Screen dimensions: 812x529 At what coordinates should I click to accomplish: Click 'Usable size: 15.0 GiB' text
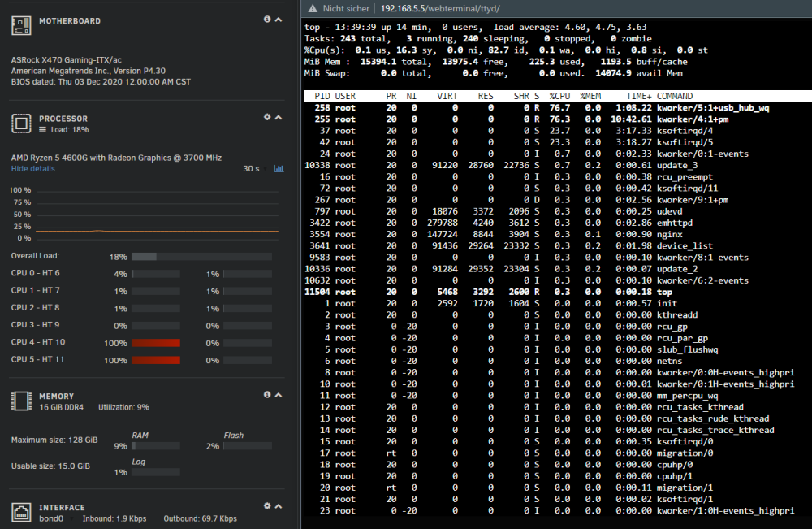pyautogui.click(x=50, y=466)
